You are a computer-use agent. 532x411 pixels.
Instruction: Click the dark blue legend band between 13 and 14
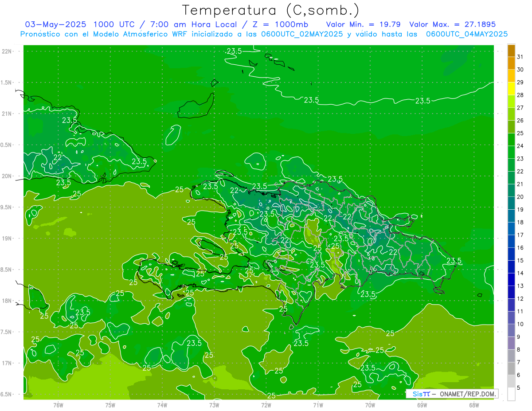511,280
